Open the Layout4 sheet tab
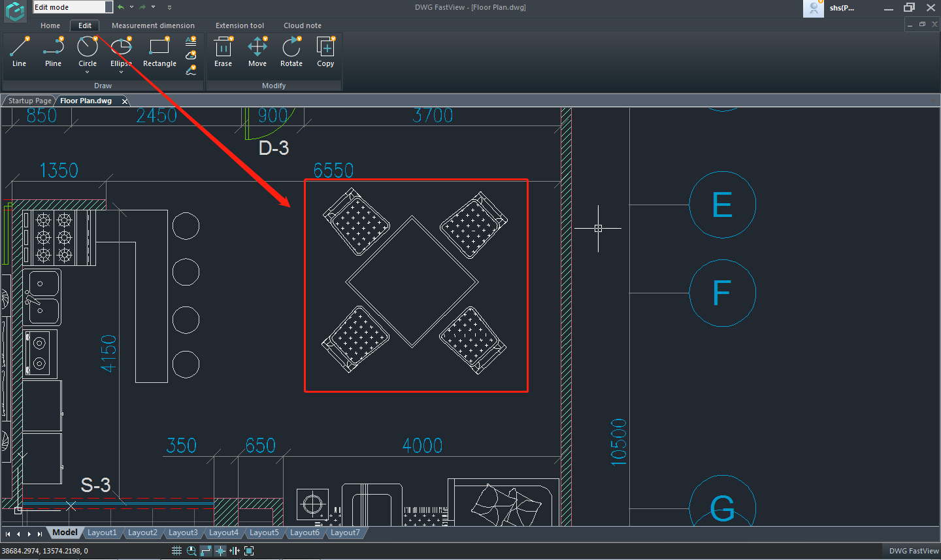Viewport: 941px width, 560px height. click(x=223, y=533)
